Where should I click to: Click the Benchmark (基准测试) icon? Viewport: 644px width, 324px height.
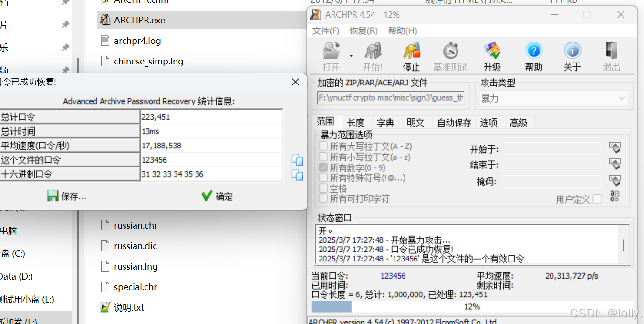tap(450, 57)
